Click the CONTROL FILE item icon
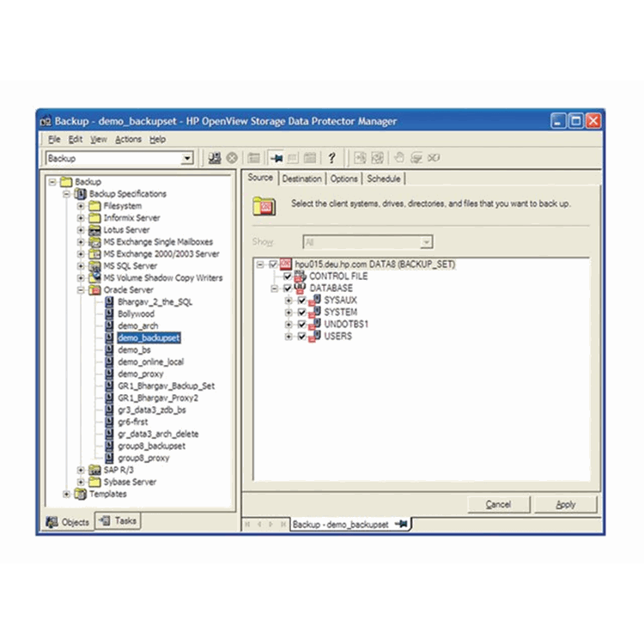Screen dimensions: 644x644 301,276
